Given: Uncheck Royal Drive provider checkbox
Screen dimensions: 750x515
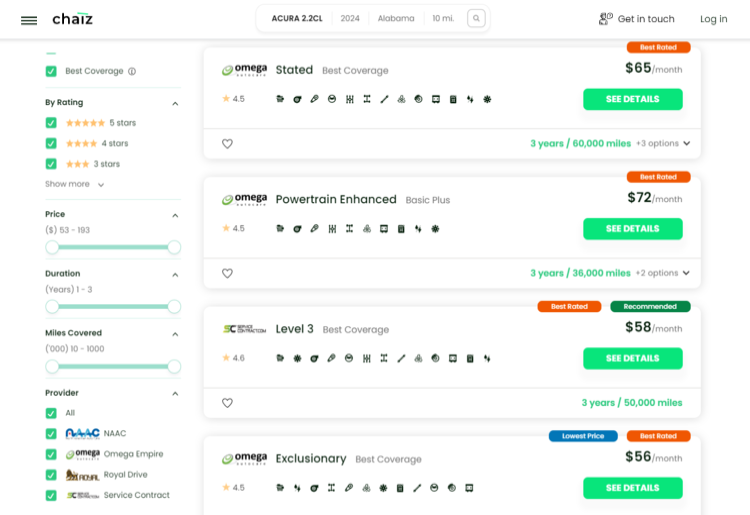Looking at the screenshot, I should coord(51,475).
